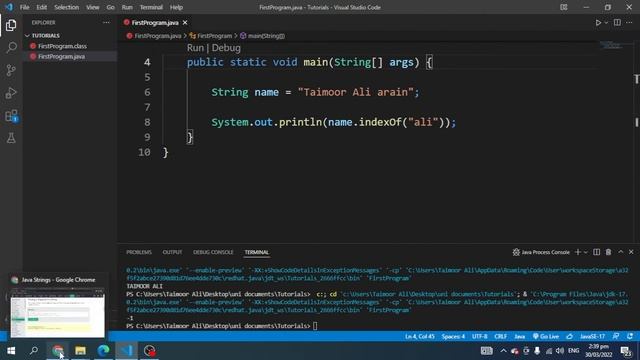640x360 pixels.
Task: Maximize the panel with up chevron
Action: (620, 252)
